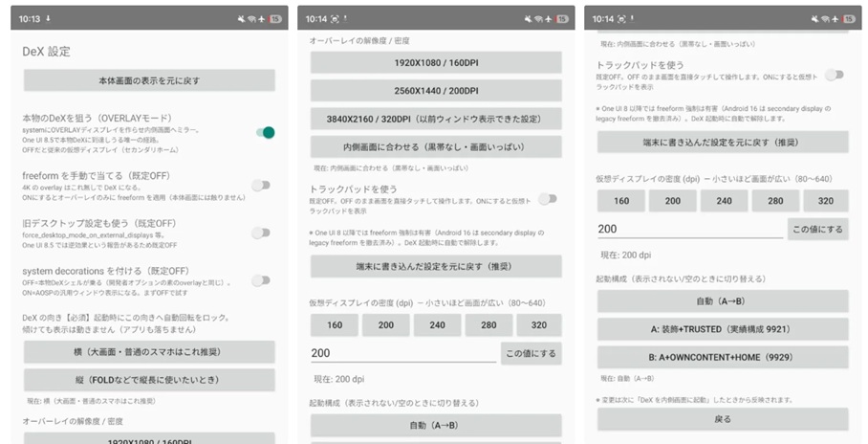868x444 pixels.
Task: Select 自動（A→B） button in right screen
Action: point(723,301)
